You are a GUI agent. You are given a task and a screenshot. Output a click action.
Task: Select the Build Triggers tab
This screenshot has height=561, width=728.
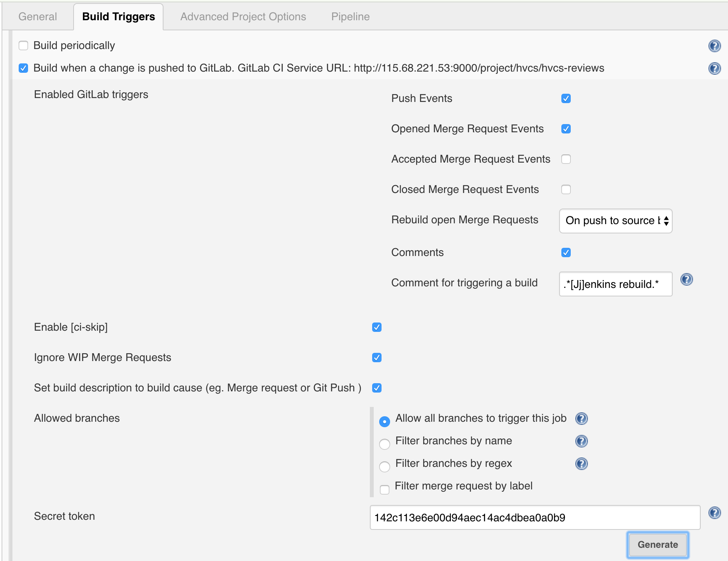(118, 17)
